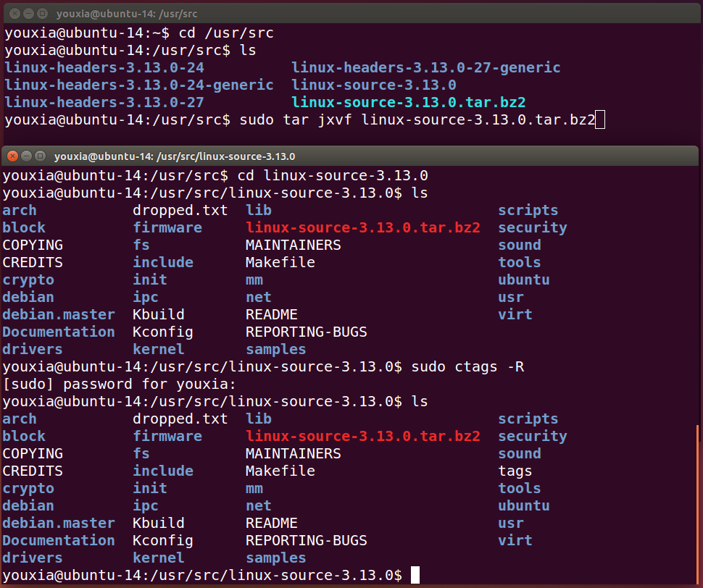The height and width of the screenshot is (588, 703).
Task: Click 'linux-headers-3.13.0-24-generic' in back terminal
Action: [x=139, y=85]
